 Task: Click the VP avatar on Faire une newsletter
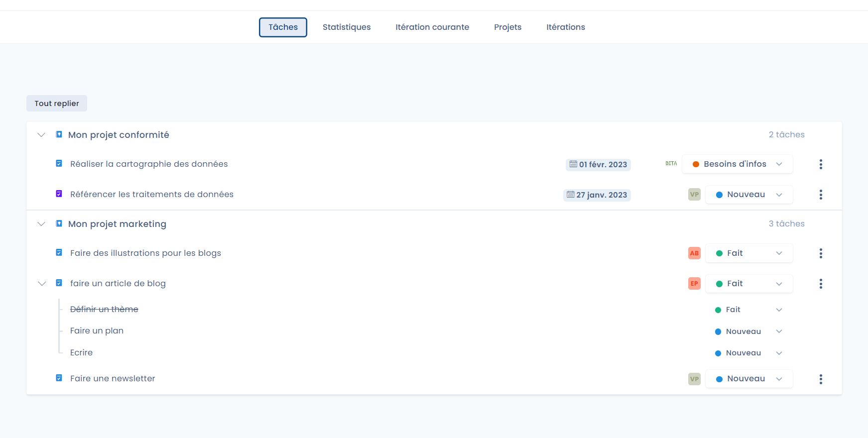pyautogui.click(x=694, y=379)
